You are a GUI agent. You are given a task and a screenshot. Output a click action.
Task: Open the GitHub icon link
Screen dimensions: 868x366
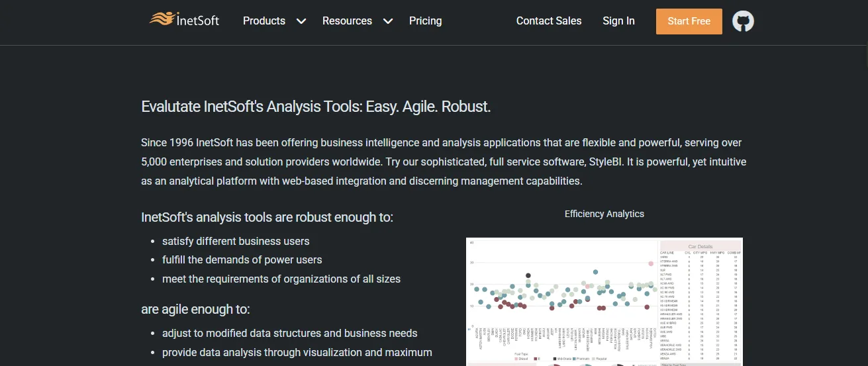tap(743, 21)
